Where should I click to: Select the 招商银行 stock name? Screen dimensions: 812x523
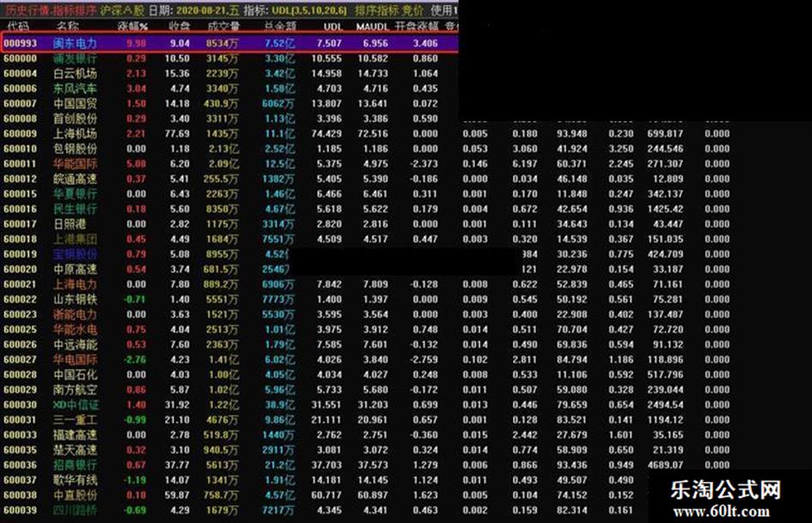click(x=75, y=465)
